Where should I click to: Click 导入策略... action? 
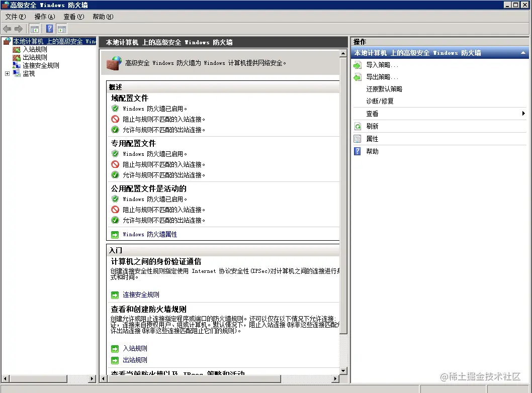pos(382,65)
